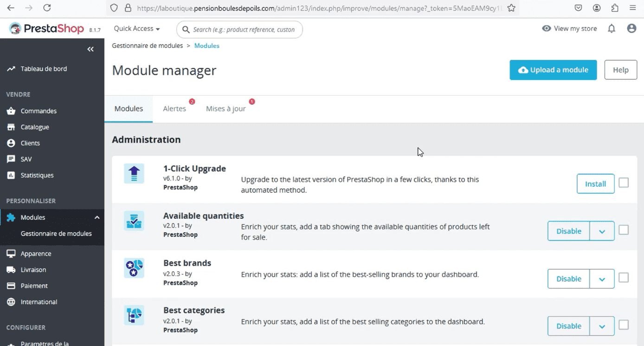The image size is (644, 346).
Task: Open the Firefox account icon
Action: pos(597,8)
